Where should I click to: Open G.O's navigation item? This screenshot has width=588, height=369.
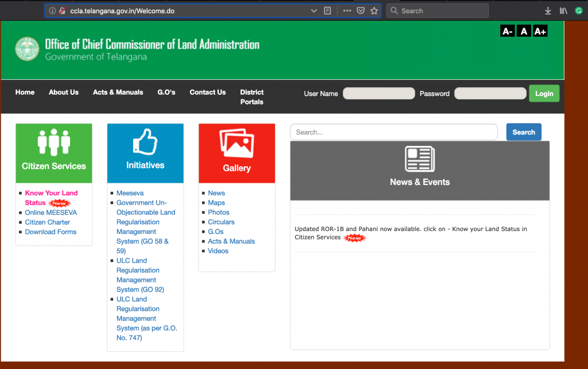point(167,93)
